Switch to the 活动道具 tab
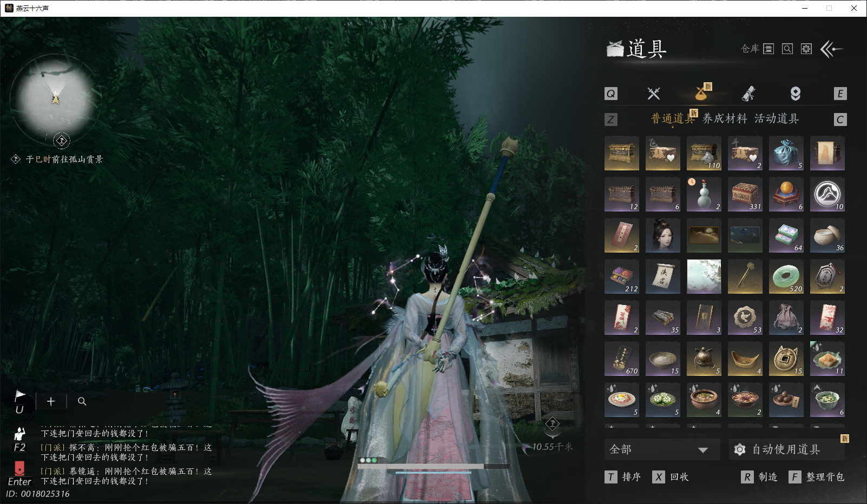The image size is (867, 504). pos(777,118)
